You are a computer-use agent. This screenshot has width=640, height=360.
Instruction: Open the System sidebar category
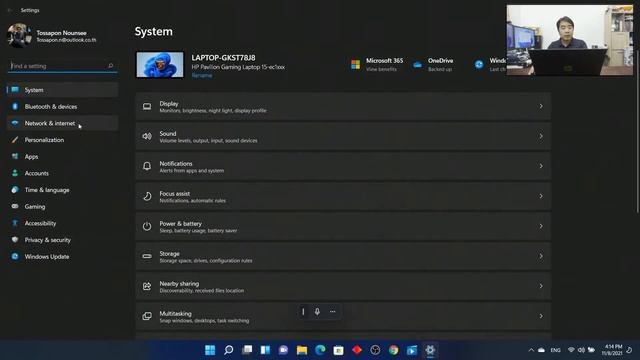[62, 90]
